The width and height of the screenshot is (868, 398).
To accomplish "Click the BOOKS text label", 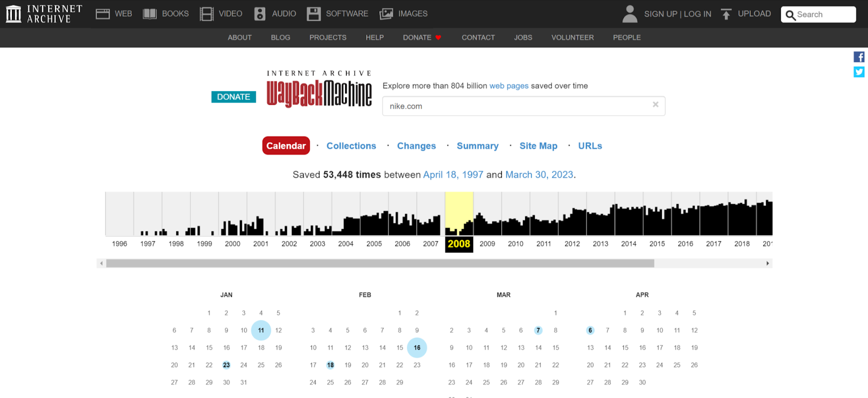I will (175, 14).
